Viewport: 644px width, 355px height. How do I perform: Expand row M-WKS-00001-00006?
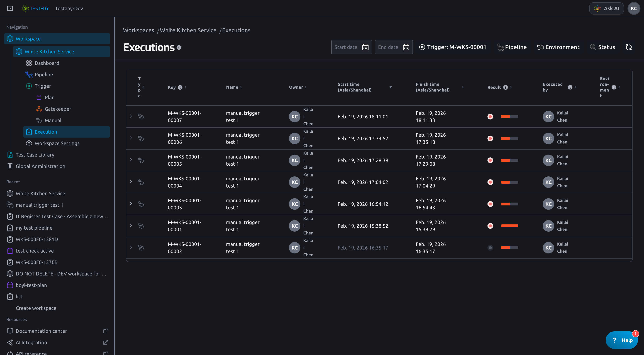coord(131,138)
